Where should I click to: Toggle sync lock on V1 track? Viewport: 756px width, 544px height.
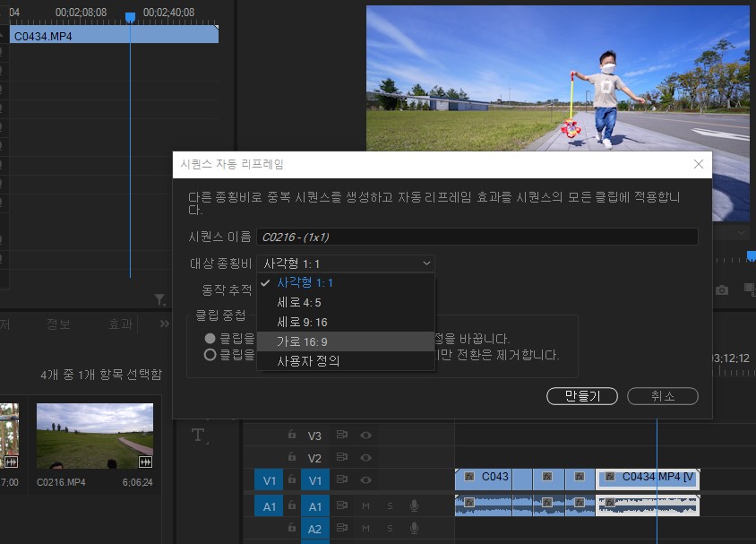(x=342, y=479)
